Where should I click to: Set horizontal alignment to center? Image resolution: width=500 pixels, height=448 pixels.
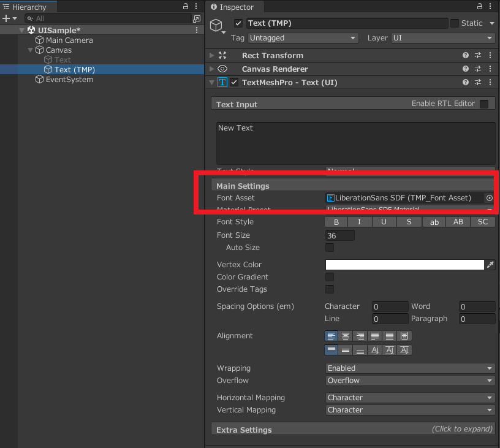(x=346, y=336)
